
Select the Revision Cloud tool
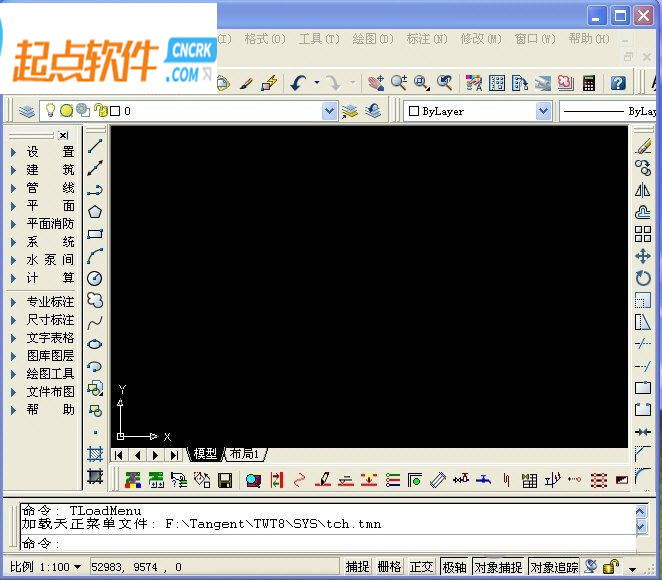95,300
